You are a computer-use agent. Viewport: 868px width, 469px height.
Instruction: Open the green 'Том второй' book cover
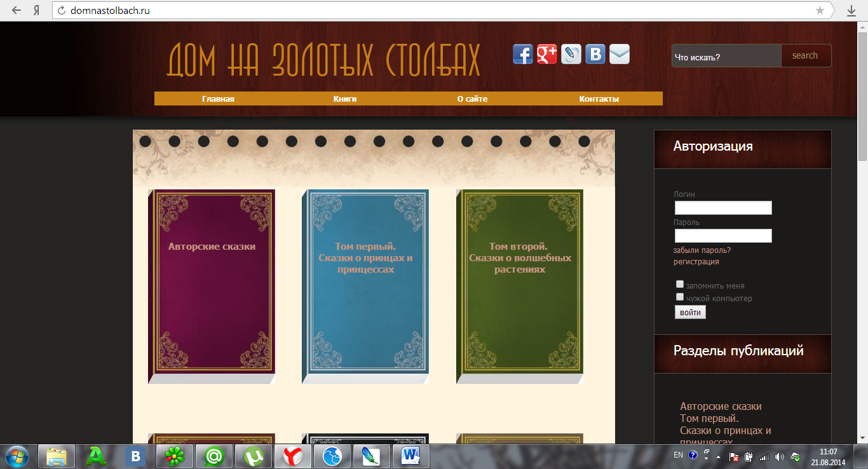point(520,287)
